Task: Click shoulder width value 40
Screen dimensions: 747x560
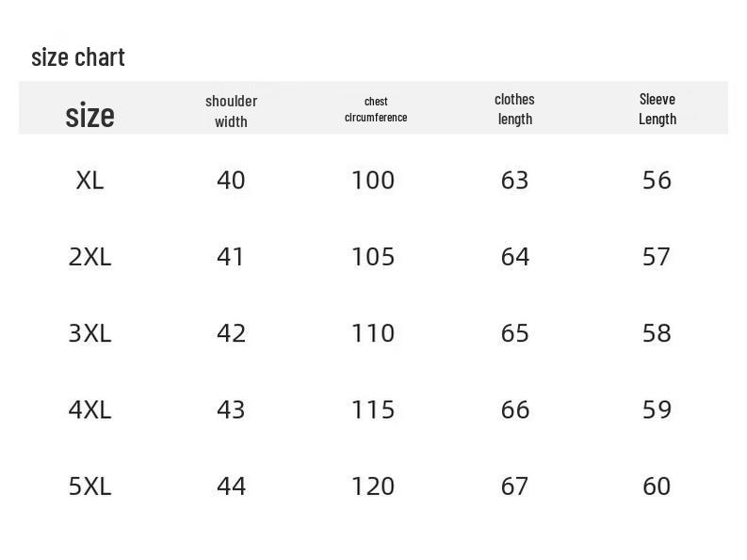Action: (231, 180)
